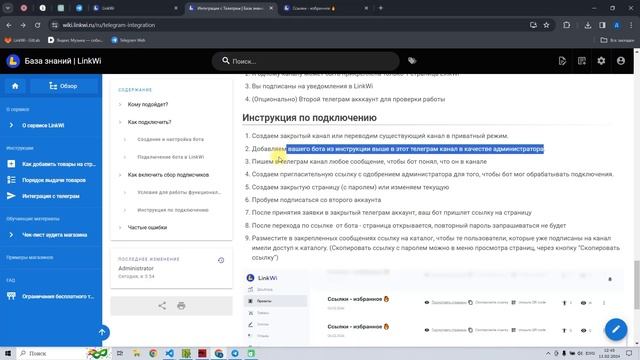Open the browser downloads icon

point(588,25)
